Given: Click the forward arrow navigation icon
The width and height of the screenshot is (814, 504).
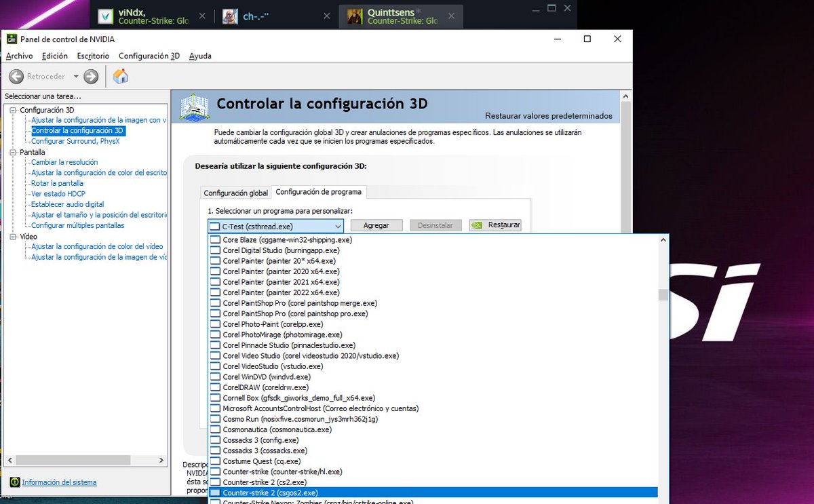Looking at the screenshot, I should 91,76.
